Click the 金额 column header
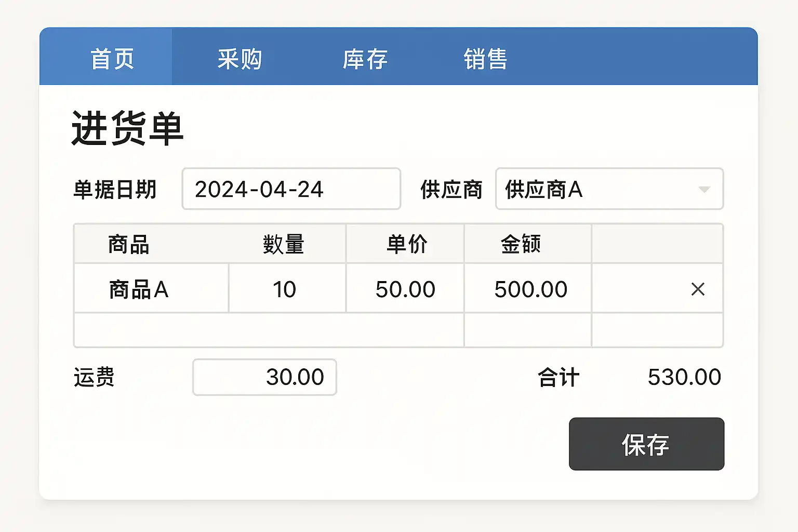The width and height of the screenshot is (798, 532). pyautogui.click(x=521, y=244)
